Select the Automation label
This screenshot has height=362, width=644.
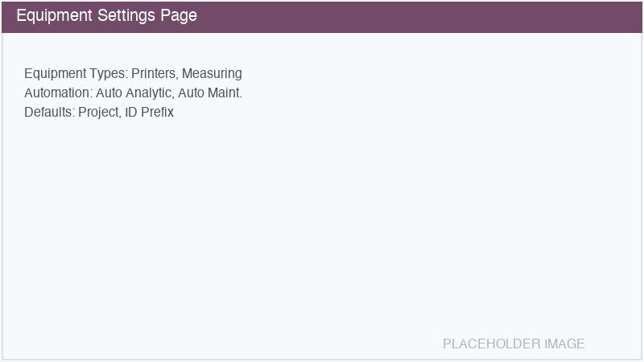[58, 93]
